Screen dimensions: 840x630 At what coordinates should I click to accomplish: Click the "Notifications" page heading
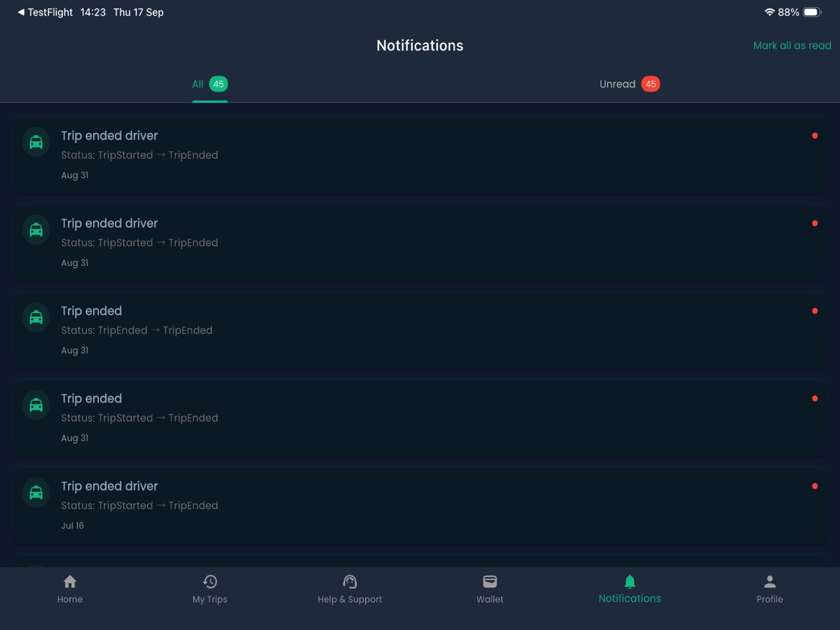420,46
